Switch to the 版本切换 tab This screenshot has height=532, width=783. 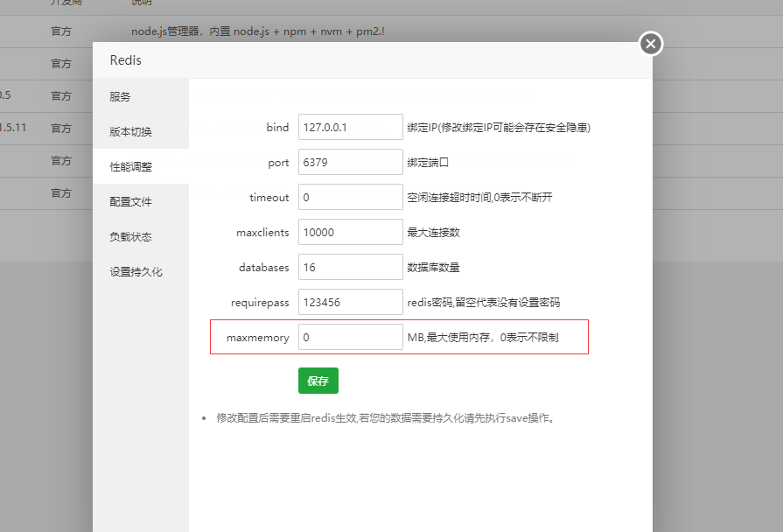tap(130, 132)
